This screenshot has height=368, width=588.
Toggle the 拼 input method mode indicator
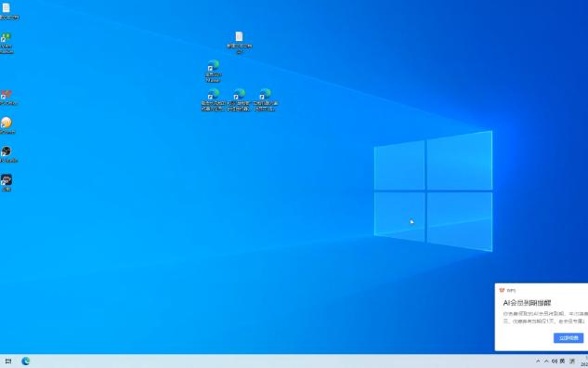point(572,361)
